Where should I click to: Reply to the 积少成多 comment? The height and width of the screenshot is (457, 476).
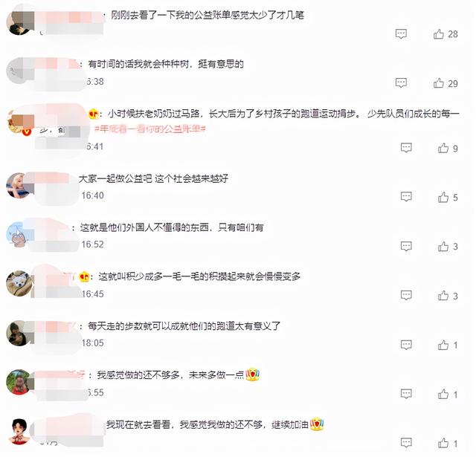click(x=406, y=295)
